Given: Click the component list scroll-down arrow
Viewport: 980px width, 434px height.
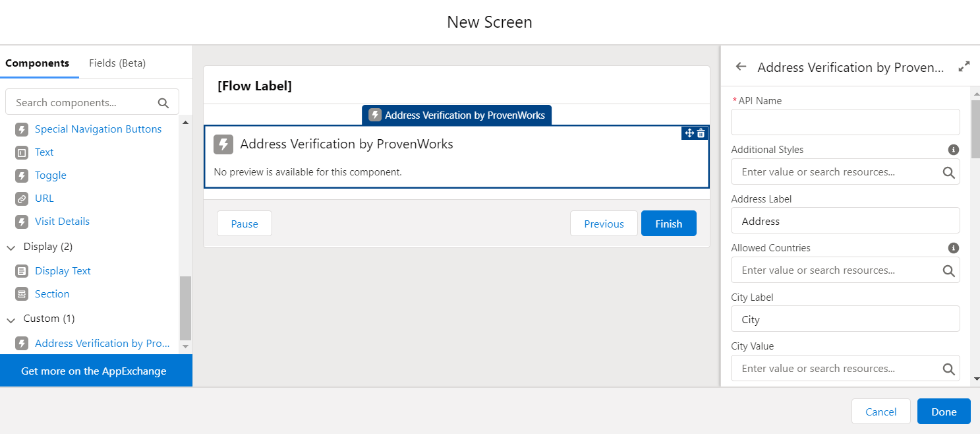Looking at the screenshot, I should click(x=185, y=346).
